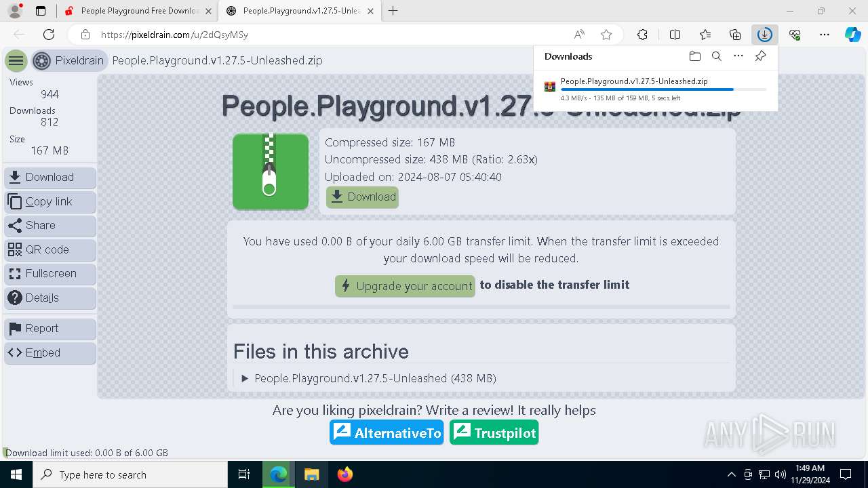Copy link from the sidebar
The image size is (868, 488).
tap(50, 202)
